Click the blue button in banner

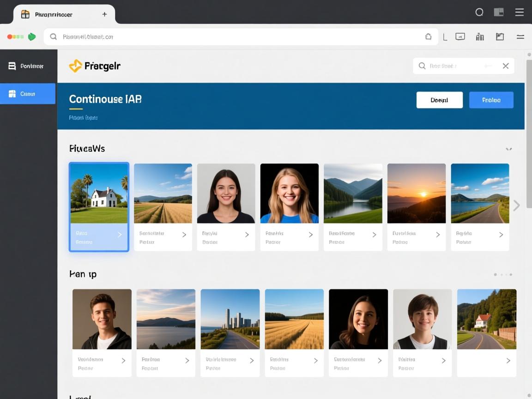491,100
